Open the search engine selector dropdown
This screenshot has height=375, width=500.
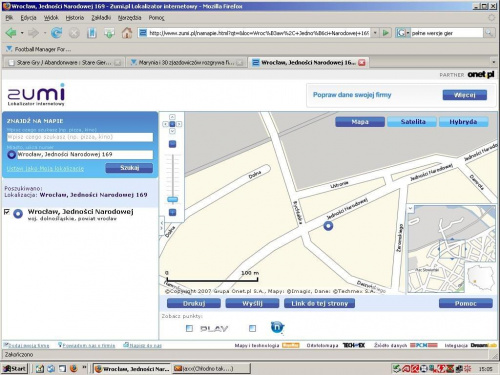407,33
